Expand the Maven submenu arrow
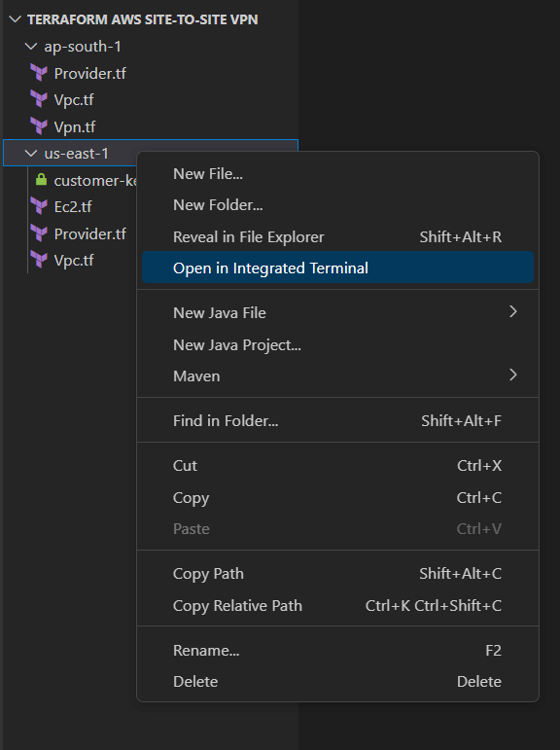Viewport: 560px width, 750px height. [x=513, y=375]
